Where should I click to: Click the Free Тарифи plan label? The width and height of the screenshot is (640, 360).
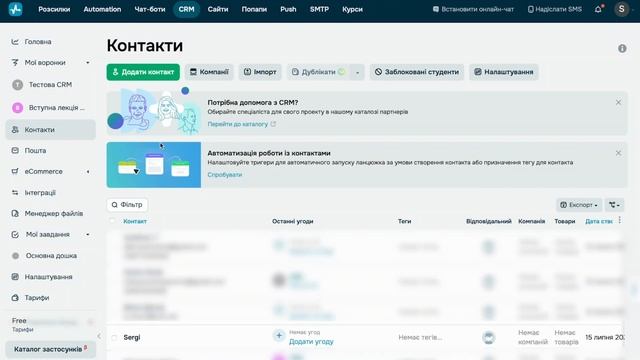click(x=22, y=324)
